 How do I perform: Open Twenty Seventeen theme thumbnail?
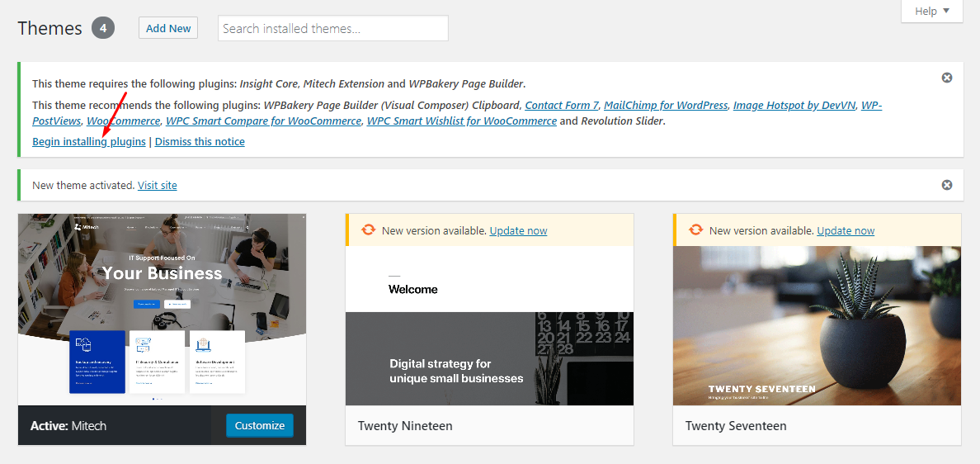coord(817,325)
